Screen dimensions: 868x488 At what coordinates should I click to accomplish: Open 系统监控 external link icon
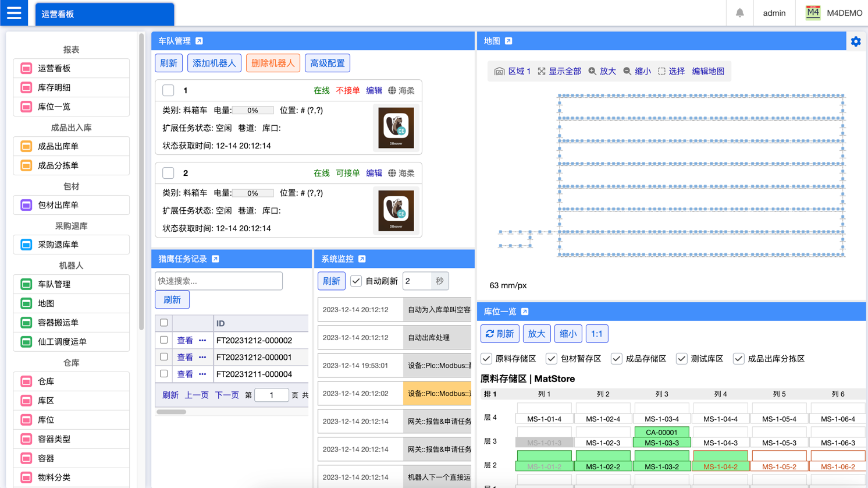362,259
